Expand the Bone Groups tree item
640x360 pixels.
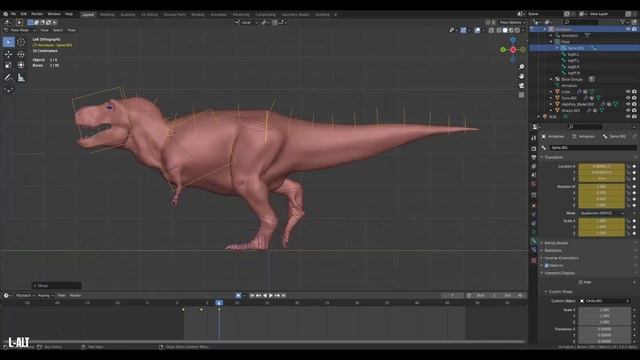[x=551, y=79]
